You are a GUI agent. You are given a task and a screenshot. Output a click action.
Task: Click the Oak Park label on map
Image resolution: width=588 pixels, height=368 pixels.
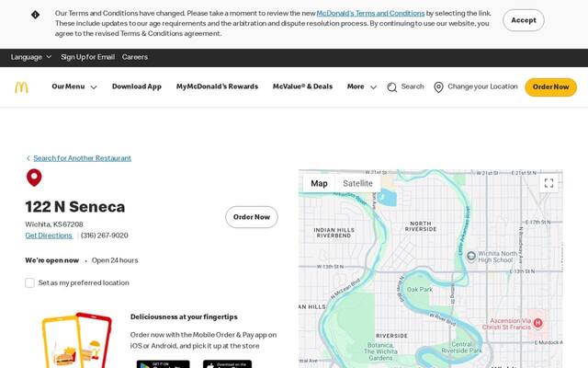point(420,290)
